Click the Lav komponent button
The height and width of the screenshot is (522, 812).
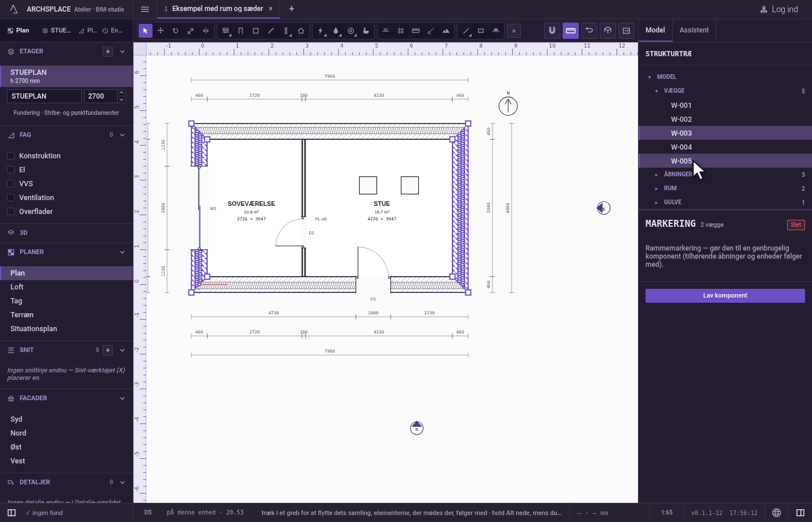click(x=725, y=296)
